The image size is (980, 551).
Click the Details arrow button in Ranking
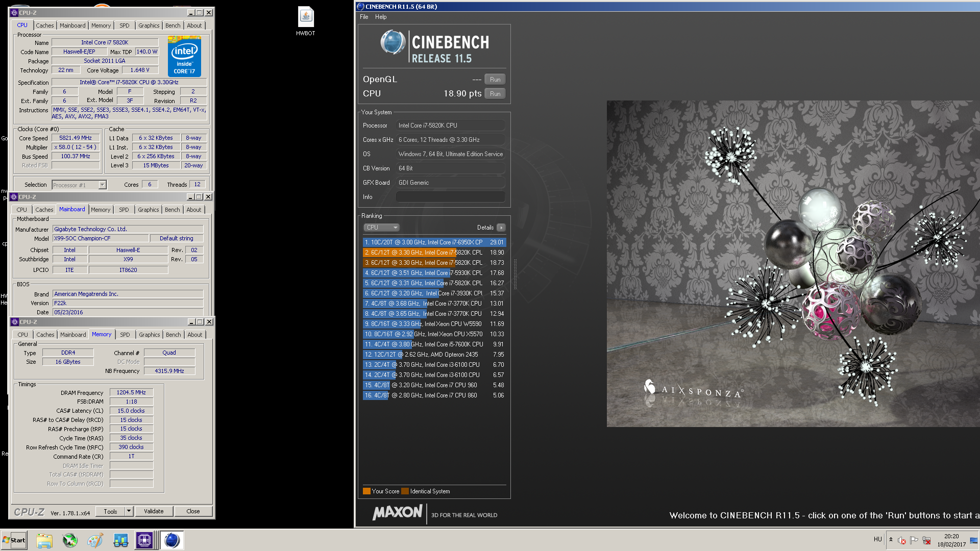[501, 228]
